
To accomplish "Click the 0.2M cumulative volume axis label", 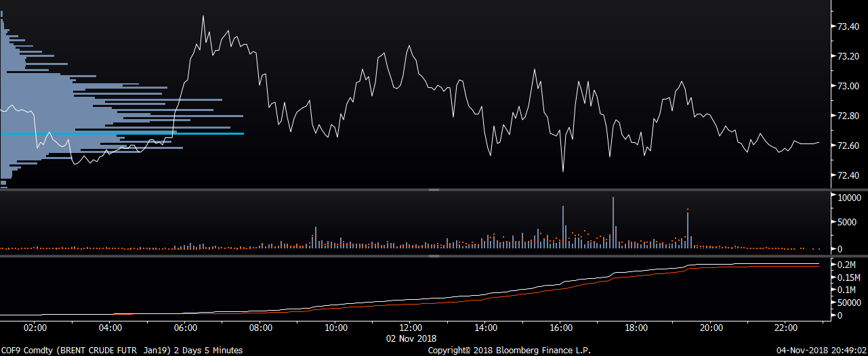I will (848, 265).
